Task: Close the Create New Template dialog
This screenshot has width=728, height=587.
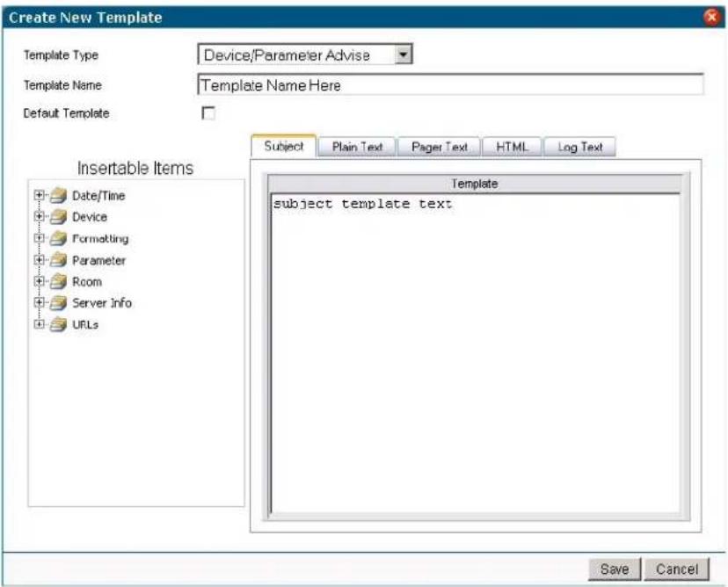Action: (x=711, y=18)
